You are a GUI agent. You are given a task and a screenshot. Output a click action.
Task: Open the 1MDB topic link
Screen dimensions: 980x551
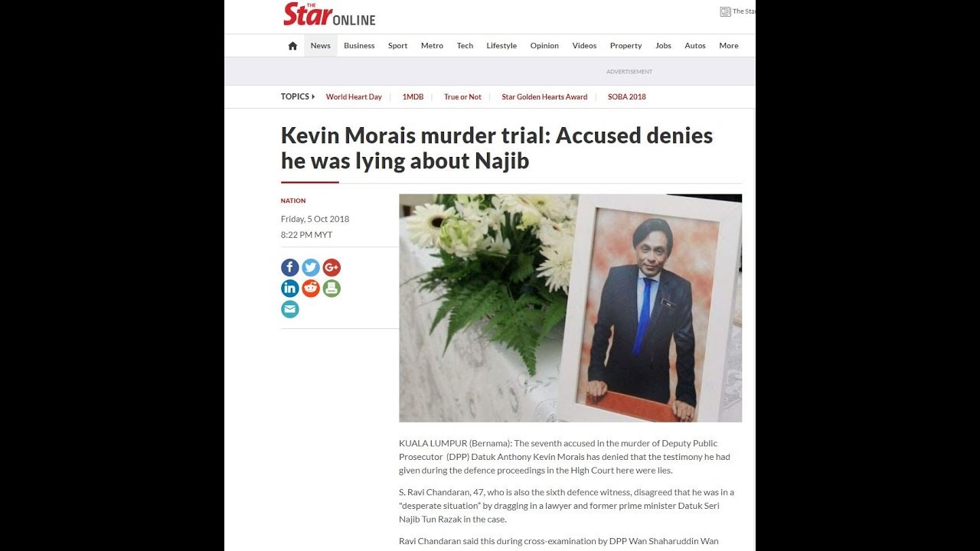(x=413, y=97)
